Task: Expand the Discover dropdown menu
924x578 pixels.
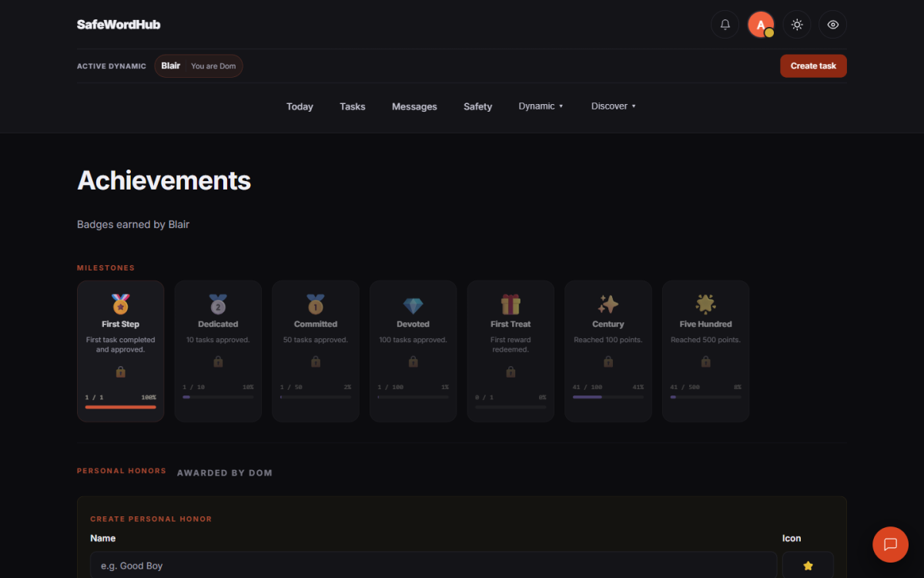Action: (x=614, y=106)
